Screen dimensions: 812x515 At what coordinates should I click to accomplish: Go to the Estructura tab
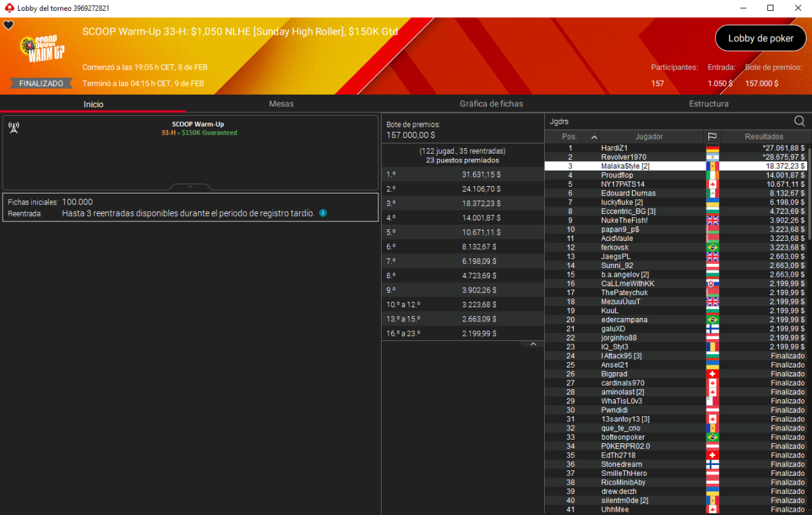(708, 104)
